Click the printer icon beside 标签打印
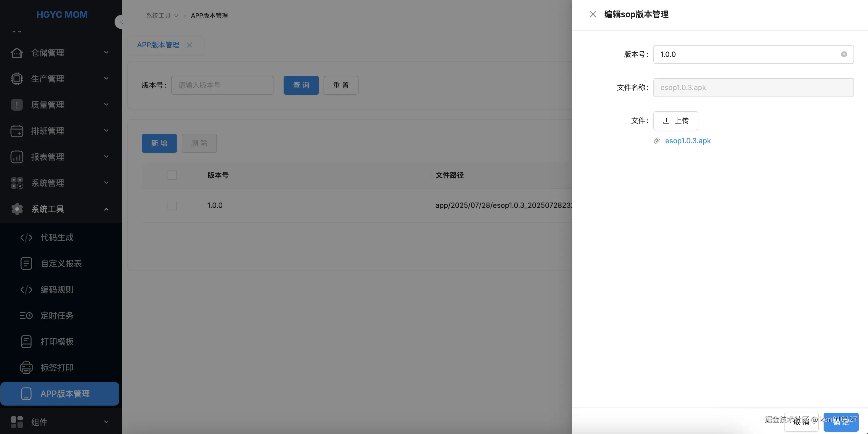The height and width of the screenshot is (434, 868). click(x=26, y=368)
